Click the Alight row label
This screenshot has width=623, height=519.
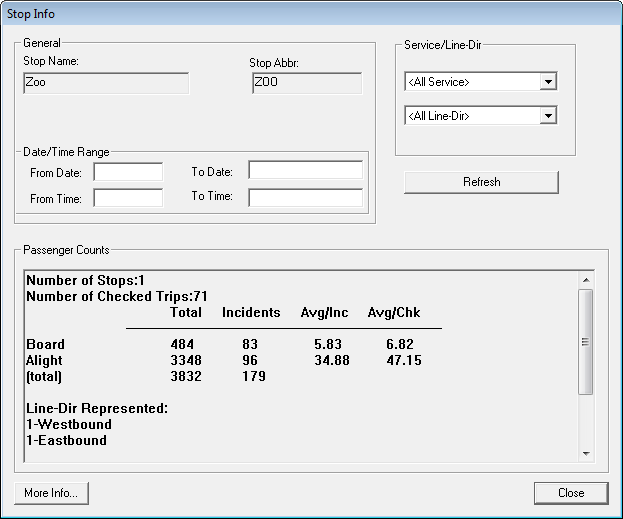pyautogui.click(x=44, y=360)
